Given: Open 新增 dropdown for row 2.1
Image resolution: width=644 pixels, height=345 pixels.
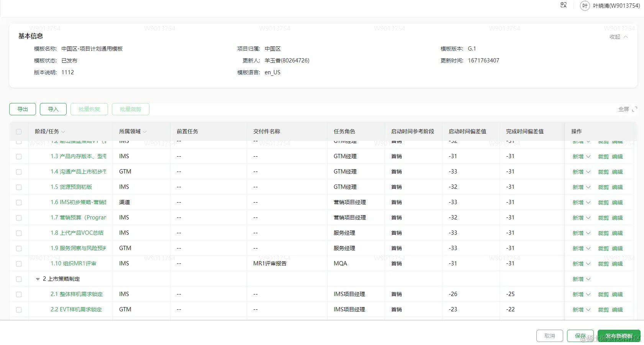Looking at the screenshot, I should (581, 294).
